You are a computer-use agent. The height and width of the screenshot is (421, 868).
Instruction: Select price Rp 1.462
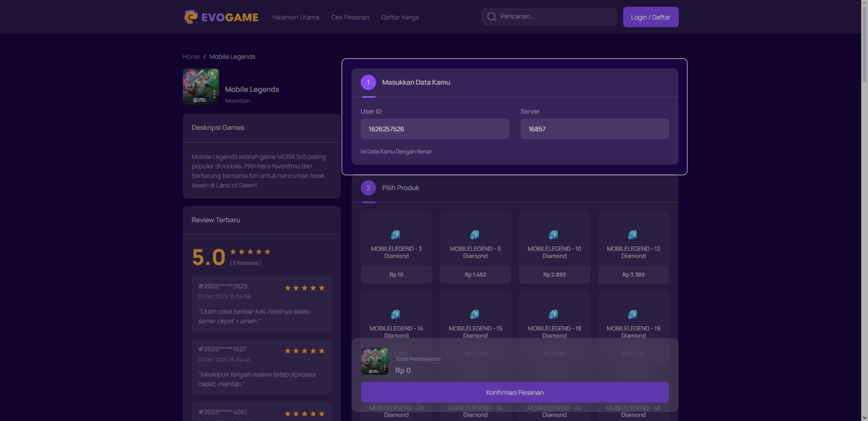point(475,275)
